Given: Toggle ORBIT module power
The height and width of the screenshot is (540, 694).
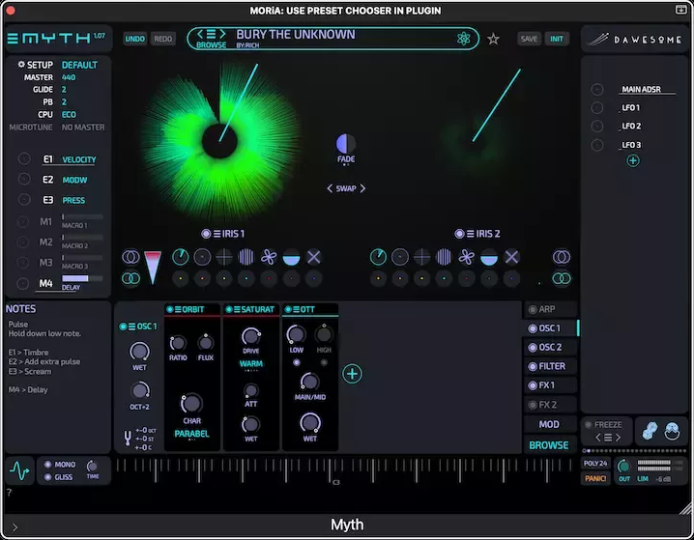Looking at the screenshot, I should 170,309.
